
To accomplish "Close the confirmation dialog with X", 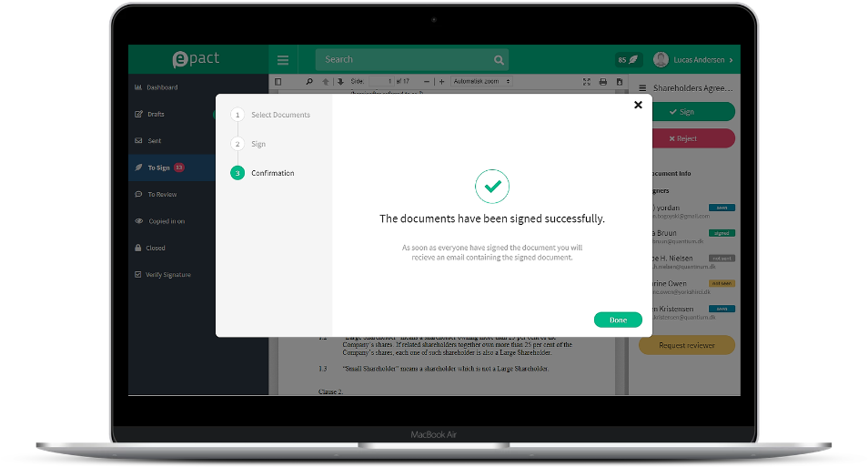I will tap(638, 105).
